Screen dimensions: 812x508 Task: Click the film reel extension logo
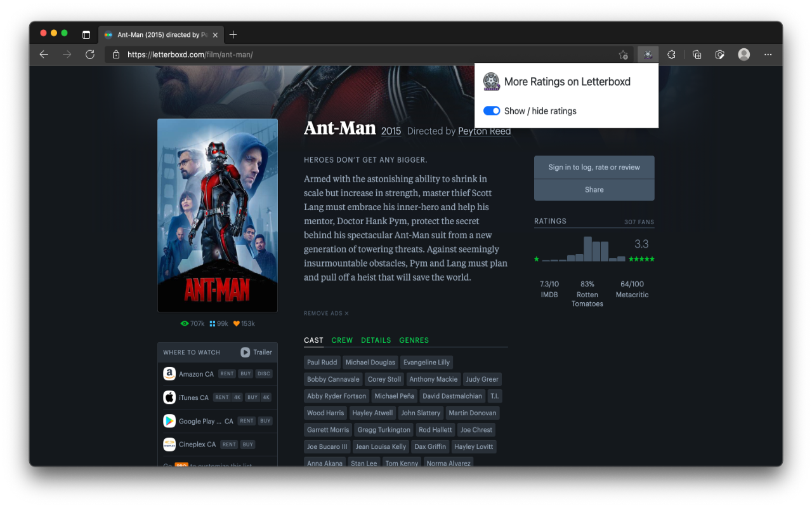coord(491,81)
